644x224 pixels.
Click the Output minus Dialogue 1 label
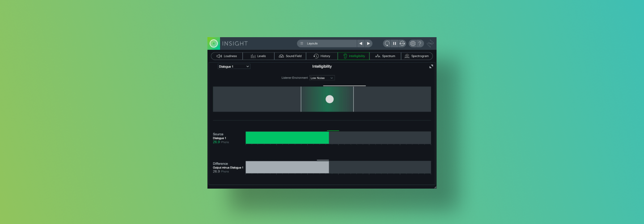pyautogui.click(x=228, y=168)
